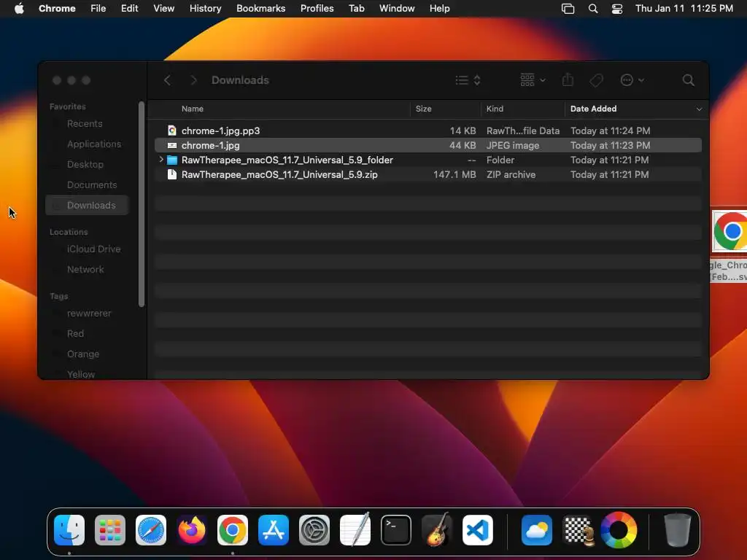Click the date and time clock
The width and height of the screenshot is (747, 560).
click(x=684, y=9)
